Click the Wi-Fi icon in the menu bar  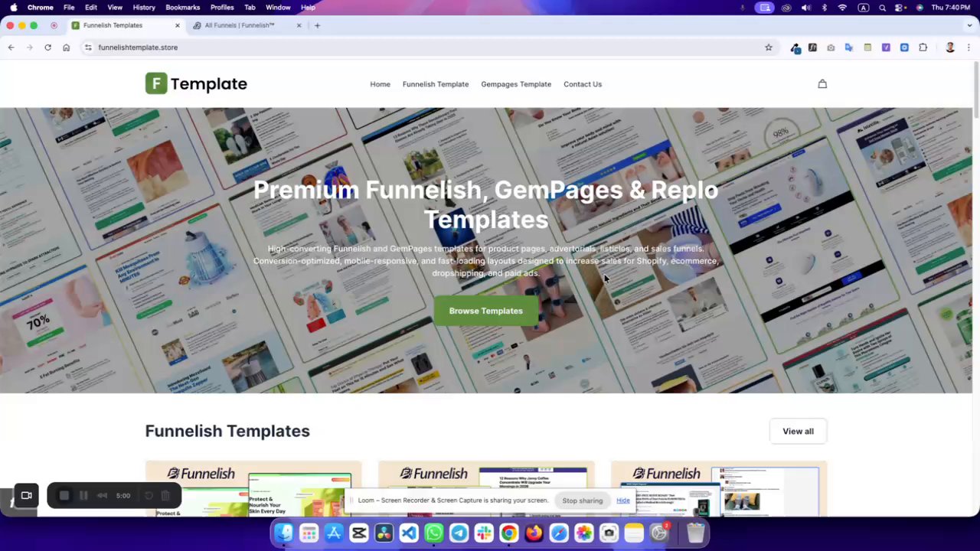pos(843,8)
